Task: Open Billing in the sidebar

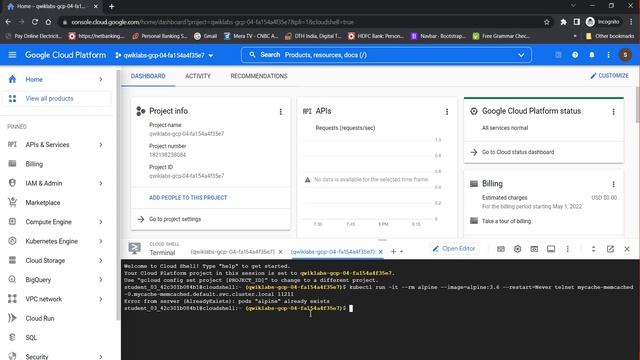Action: coord(34,164)
